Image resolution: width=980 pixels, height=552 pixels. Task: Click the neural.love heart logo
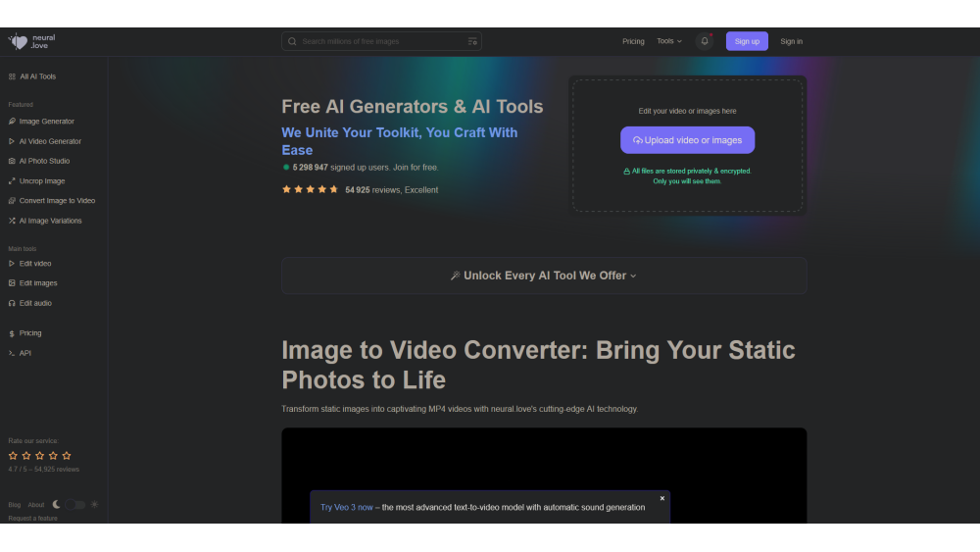[x=20, y=41]
